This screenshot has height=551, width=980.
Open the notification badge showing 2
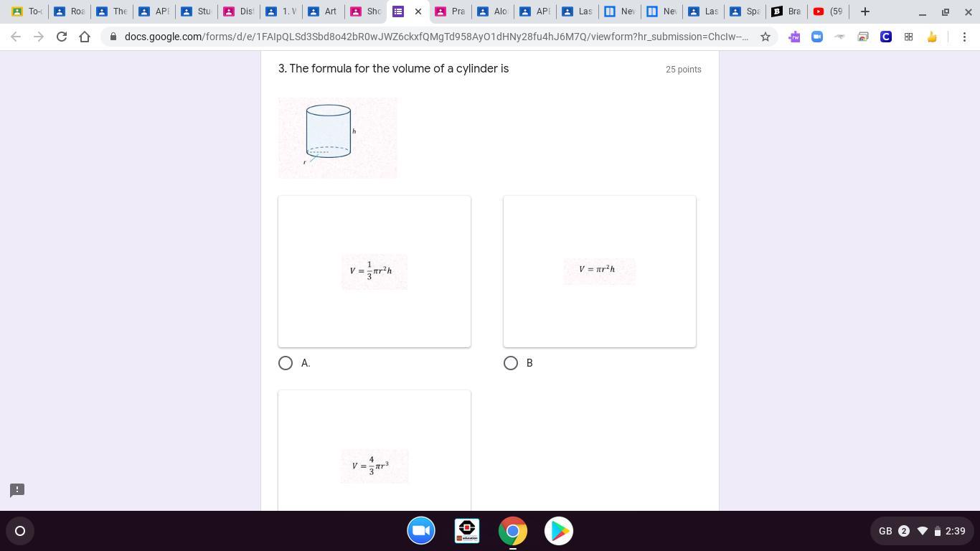(904, 531)
